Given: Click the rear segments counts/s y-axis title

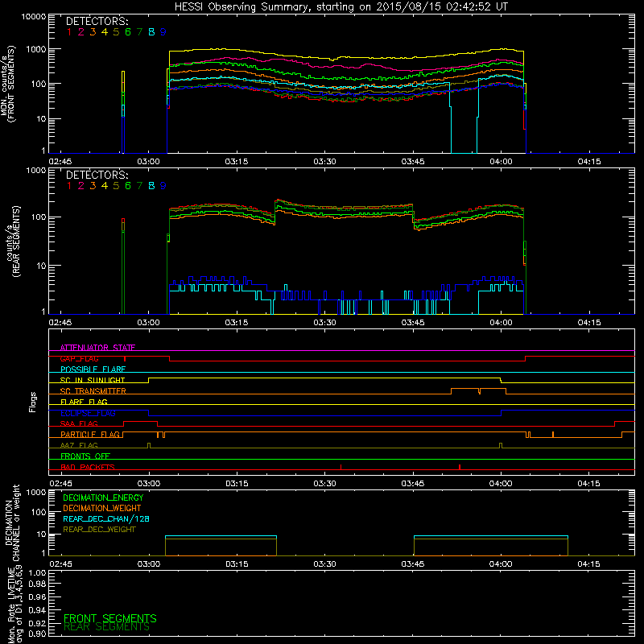Looking at the screenshot, I should [13, 242].
